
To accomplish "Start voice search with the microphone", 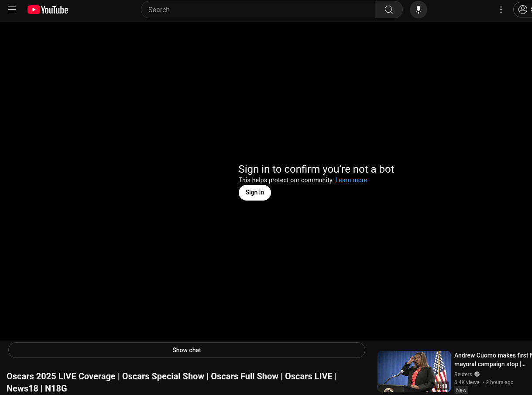I will pyautogui.click(x=419, y=10).
